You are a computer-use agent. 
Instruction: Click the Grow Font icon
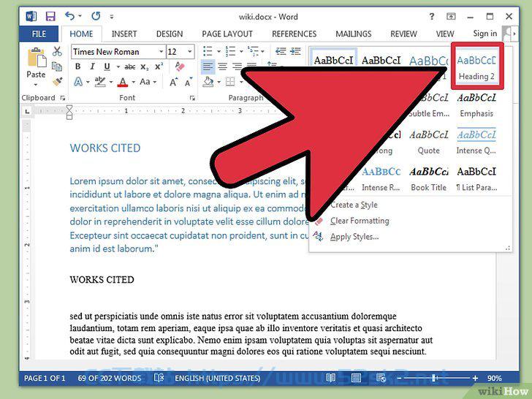point(173,82)
